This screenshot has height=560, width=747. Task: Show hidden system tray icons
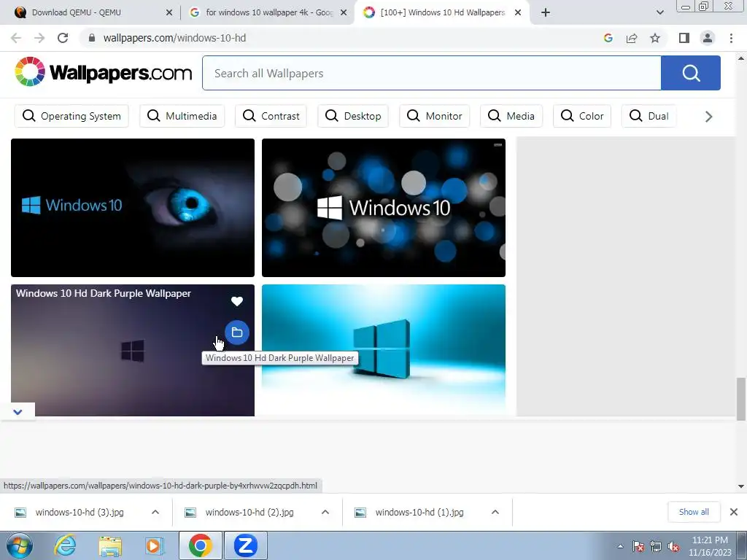620,546
